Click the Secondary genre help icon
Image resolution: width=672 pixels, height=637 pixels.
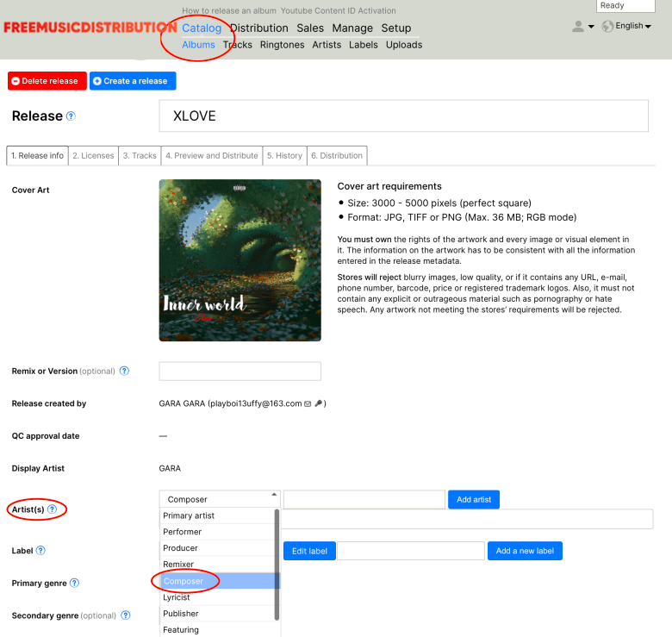tap(126, 616)
